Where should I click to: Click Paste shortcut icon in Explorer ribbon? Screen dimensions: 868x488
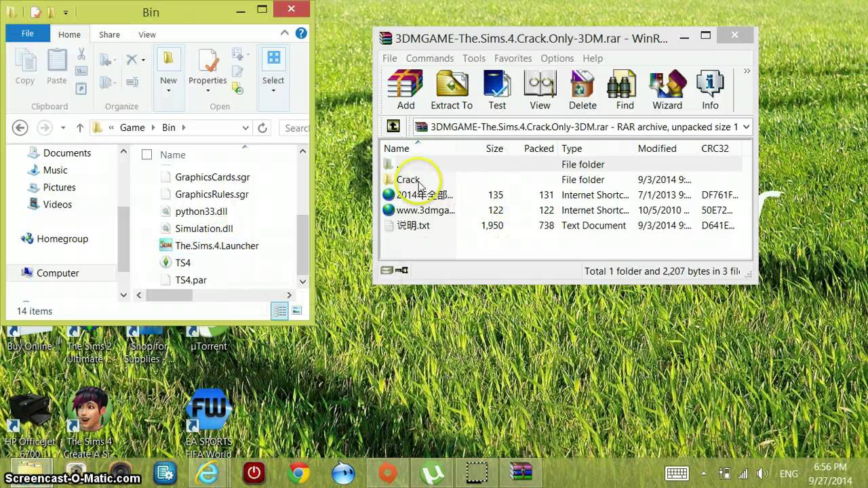(x=81, y=88)
